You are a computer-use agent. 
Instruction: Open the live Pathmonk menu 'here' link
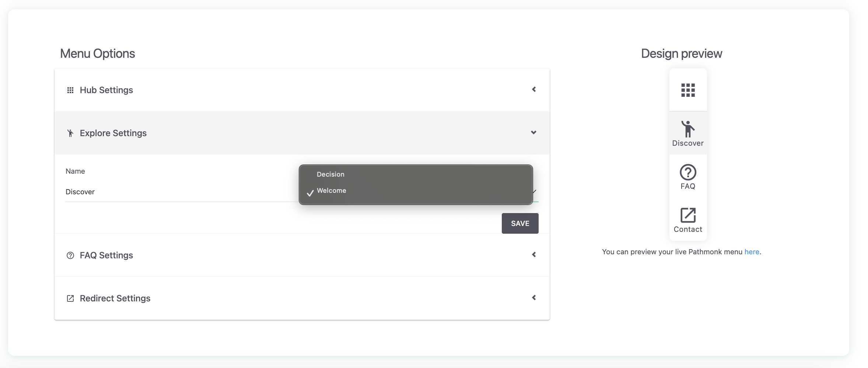tap(752, 252)
